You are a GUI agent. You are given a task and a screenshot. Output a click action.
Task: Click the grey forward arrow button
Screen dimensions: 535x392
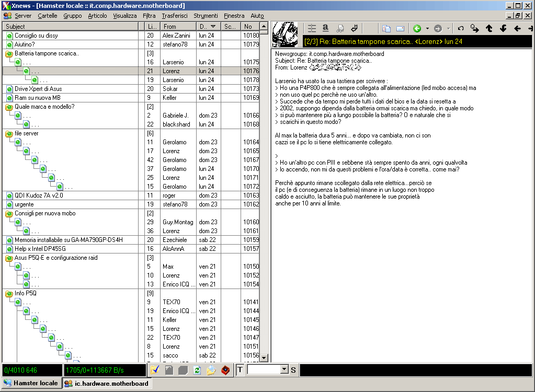click(x=438, y=28)
